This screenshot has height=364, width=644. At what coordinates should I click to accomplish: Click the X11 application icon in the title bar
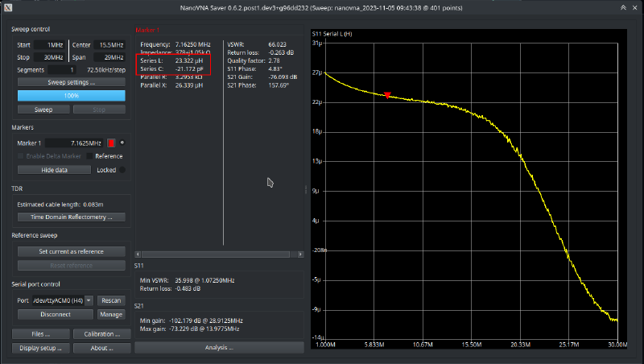coord(7,6)
